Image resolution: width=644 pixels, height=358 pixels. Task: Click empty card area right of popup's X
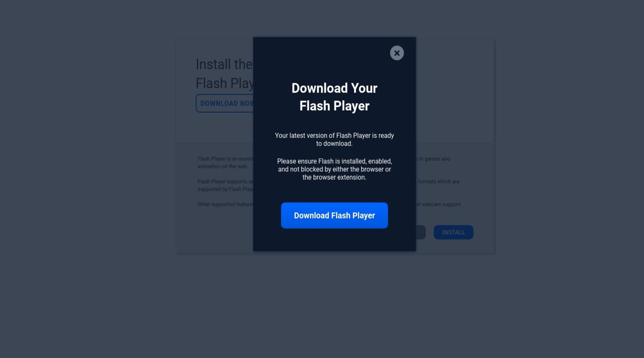tap(455, 90)
